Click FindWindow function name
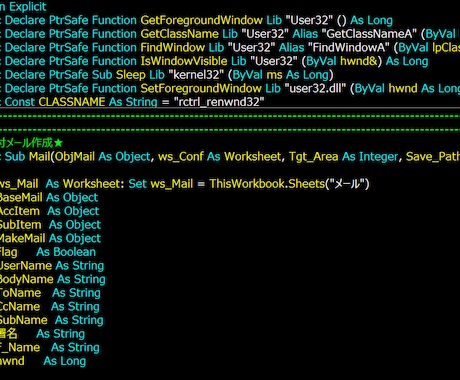This screenshot has width=460, height=380. click(x=173, y=48)
